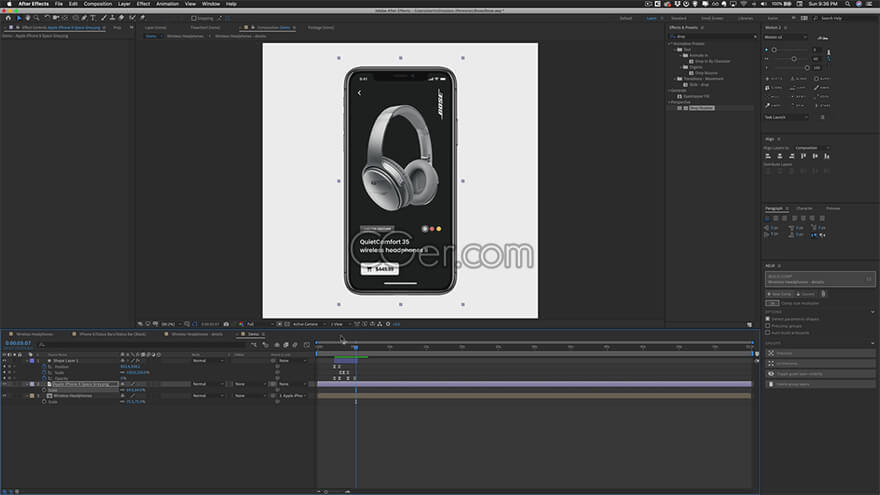Toggle second checkbox in ButtCapp options
This screenshot has width=880, height=495.
[768, 326]
